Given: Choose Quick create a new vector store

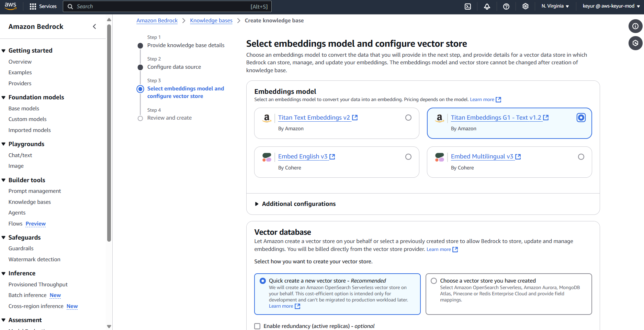Looking at the screenshot, I should [x=263, y=281].
